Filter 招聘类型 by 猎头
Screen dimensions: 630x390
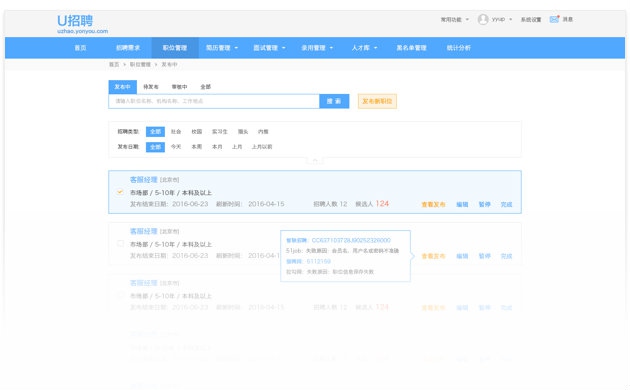243,132
